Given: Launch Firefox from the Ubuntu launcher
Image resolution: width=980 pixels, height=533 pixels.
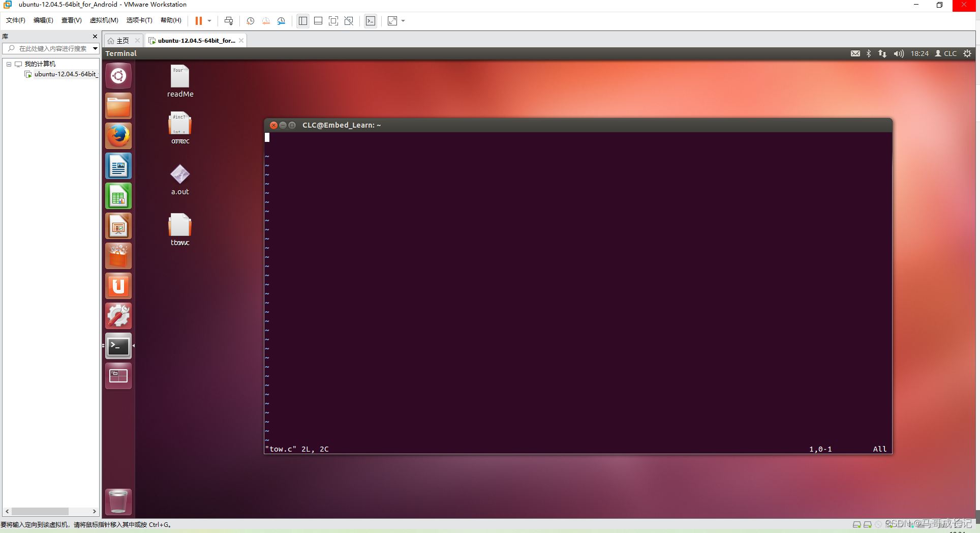Looking at the screenshot, I should point(118,136).
